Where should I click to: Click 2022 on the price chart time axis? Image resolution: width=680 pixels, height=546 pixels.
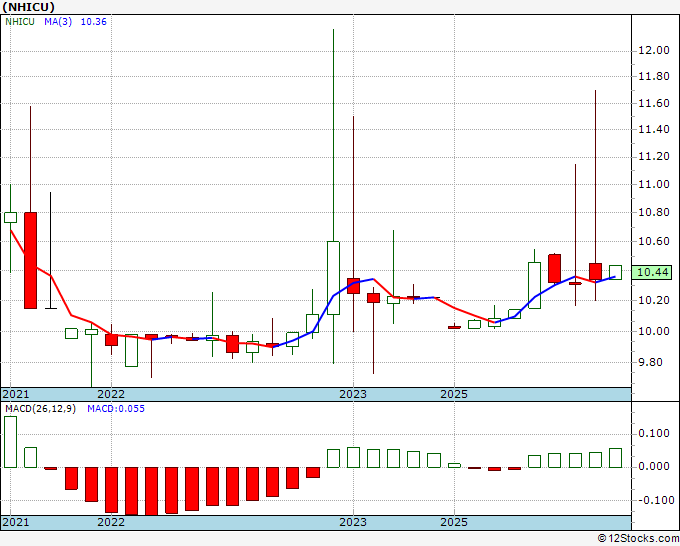click(x=111, y=394)
